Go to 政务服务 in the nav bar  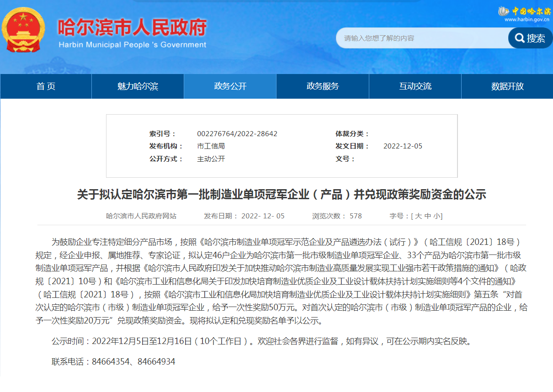(322, 86)
